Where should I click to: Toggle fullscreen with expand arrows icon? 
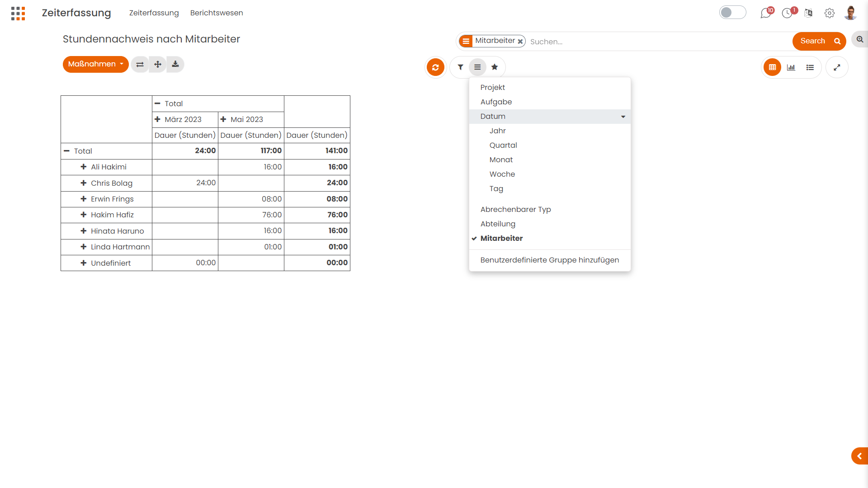coord(837,67)
